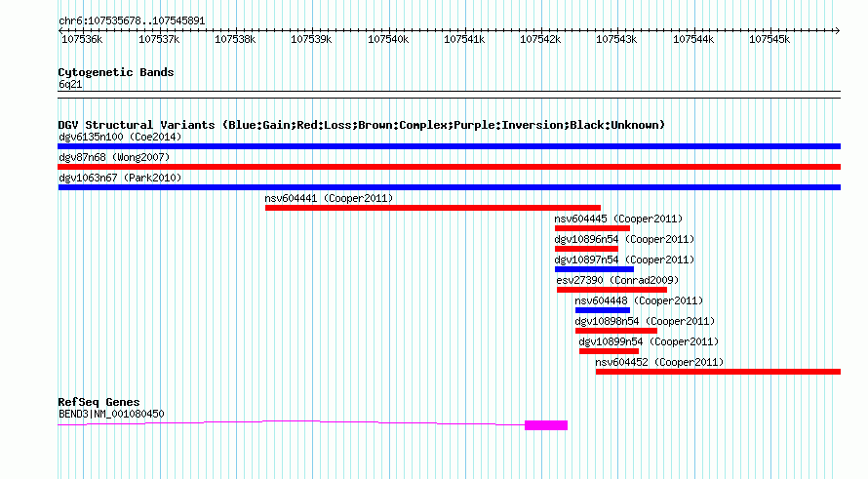Screen dimensions: 868x479
Task: Click the 6q21 cytogenetic band label
Action: 70,84
